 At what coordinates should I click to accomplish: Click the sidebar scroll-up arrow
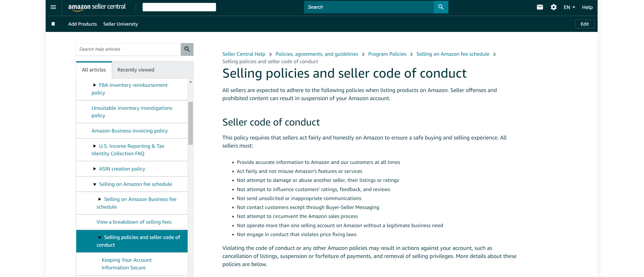click(191, 82)
